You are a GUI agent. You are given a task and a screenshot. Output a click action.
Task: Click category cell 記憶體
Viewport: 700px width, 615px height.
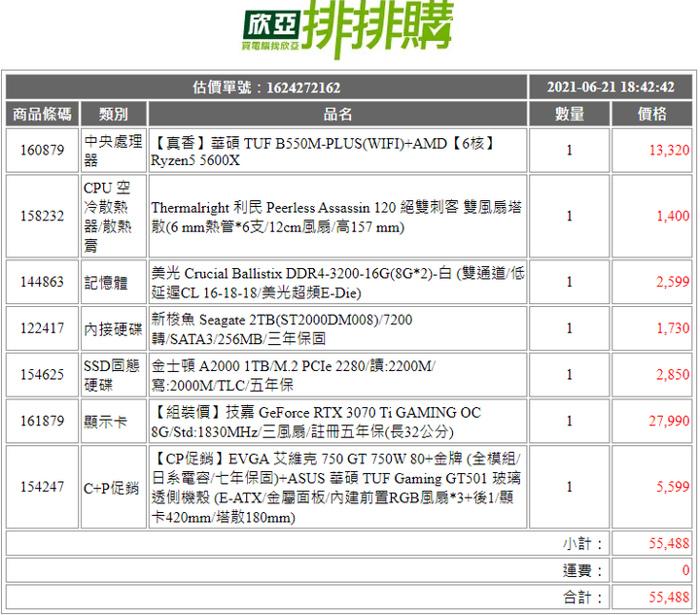(114, 282)
